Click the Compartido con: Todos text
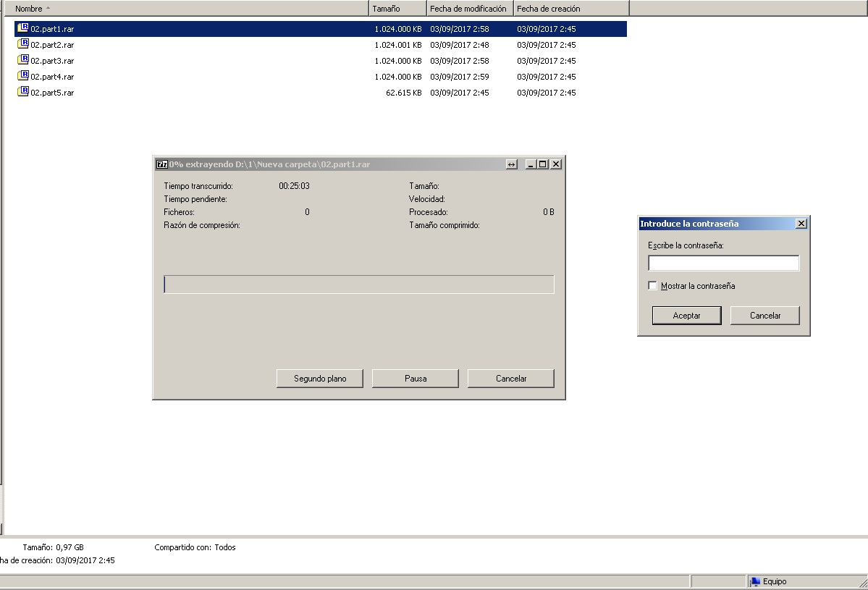The image size is (868, 590). [195, 547]
